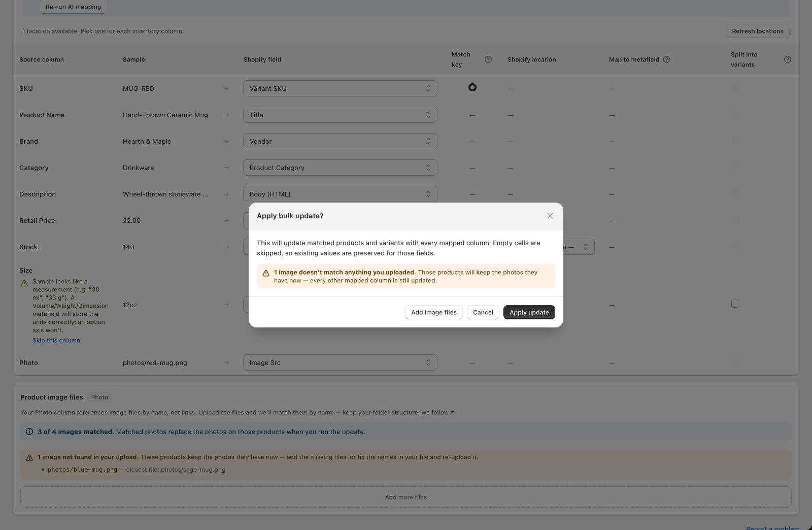This screenshot has height=530, width=812.
Task: Open the Image Src field dropdown
Action: pos(340,362)
